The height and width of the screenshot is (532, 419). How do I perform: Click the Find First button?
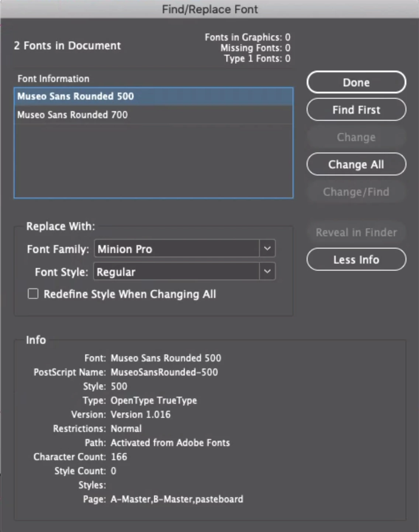click(356, 109)
